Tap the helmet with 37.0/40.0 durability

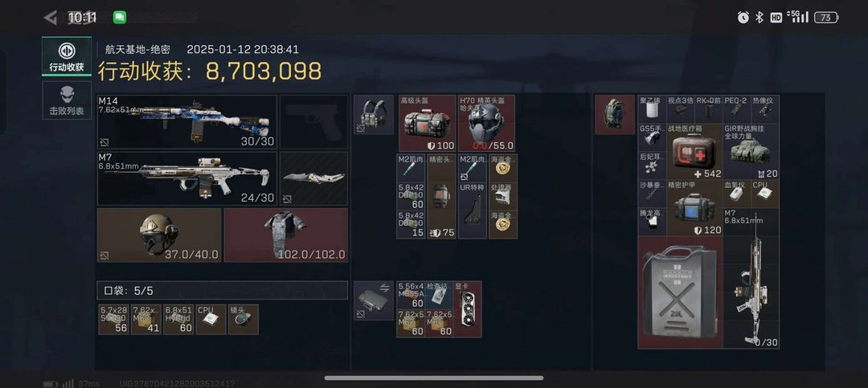[x=159, y=235]
